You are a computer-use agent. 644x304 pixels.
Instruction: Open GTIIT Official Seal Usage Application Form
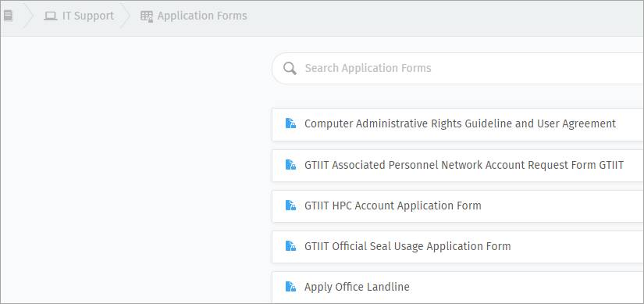pyautogui.click(x=407, y=246)
